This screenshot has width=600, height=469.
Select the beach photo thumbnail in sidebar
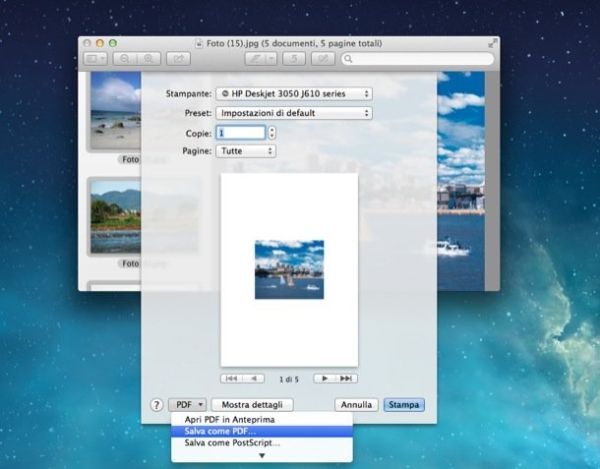point(116,111)
